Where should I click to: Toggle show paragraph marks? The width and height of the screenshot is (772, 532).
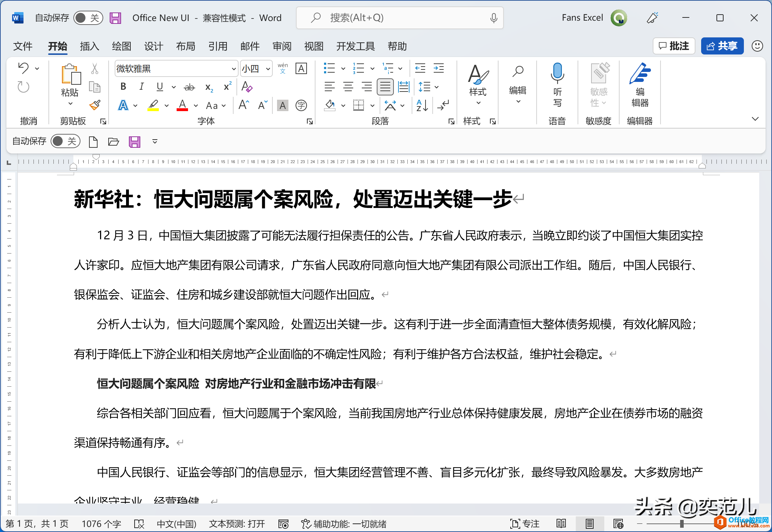point(444,105)
